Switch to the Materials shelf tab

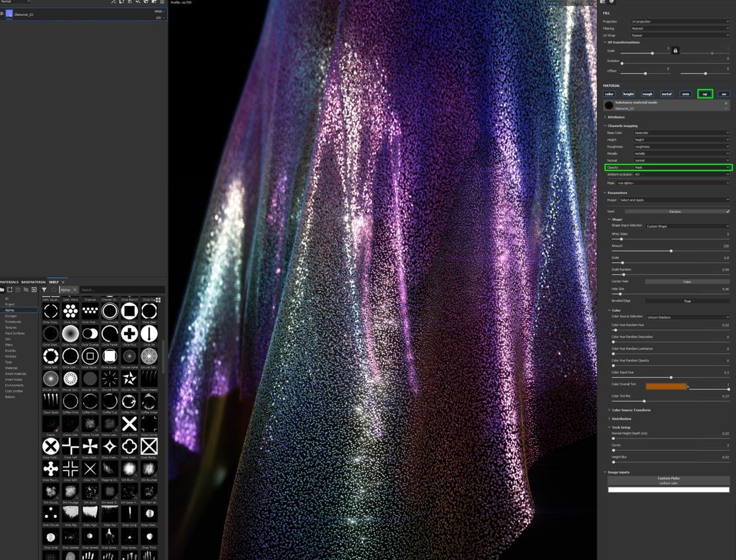tap(9, 282)
